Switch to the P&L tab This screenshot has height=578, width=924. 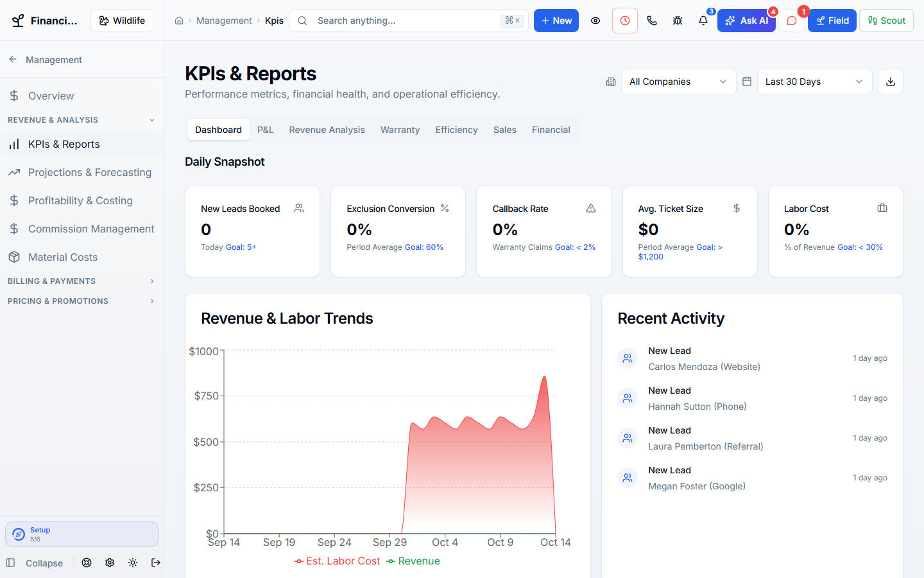266,130
